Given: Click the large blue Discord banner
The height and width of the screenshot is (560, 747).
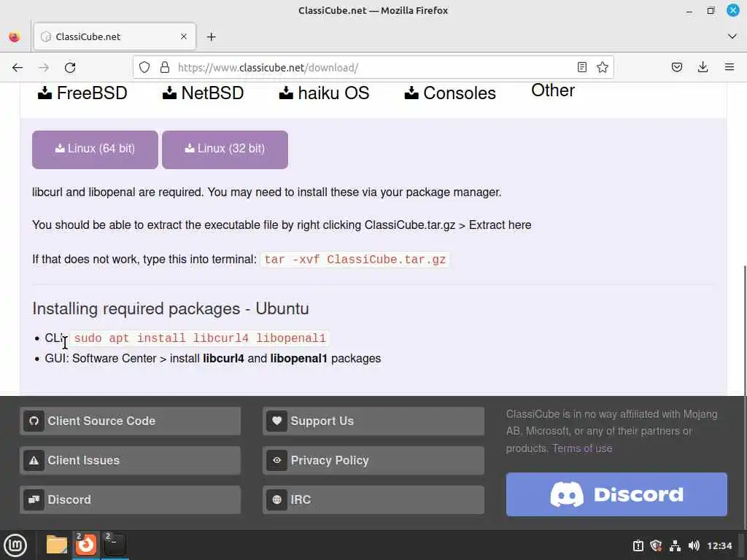Looking at the screenshot, I should [616, 494].
